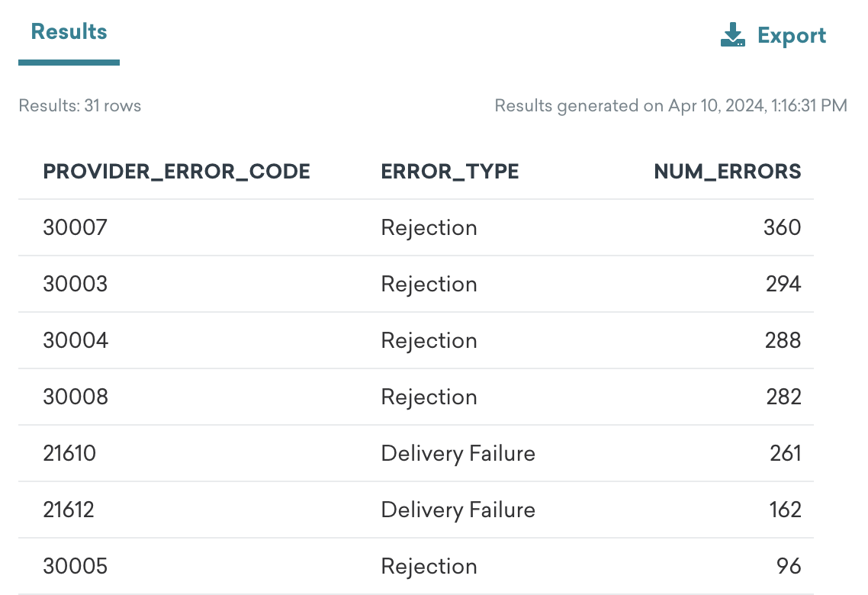Select error code 30007 cell
Viewport: 868px width, 595px height.
(75, 227)
